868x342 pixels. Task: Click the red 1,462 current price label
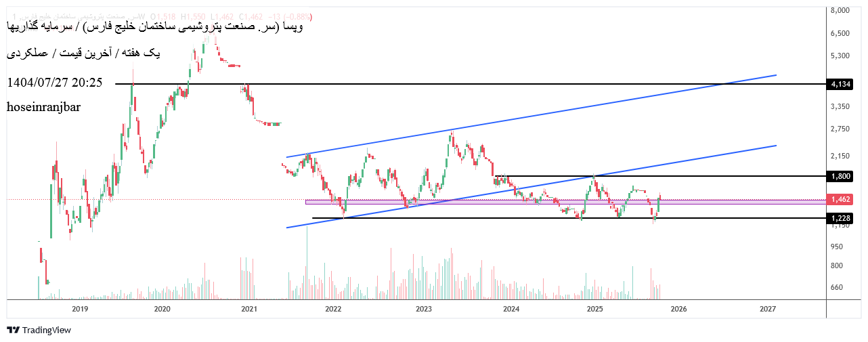tap(840, 200)
